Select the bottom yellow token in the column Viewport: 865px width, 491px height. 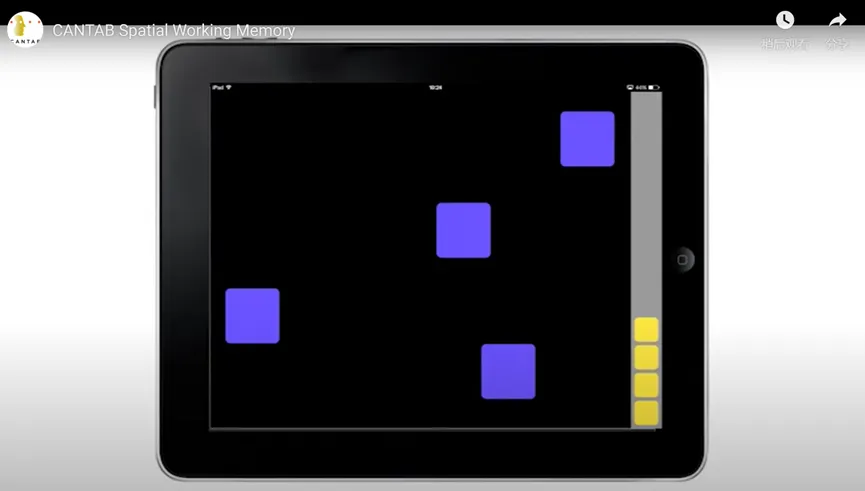[646, 412]
